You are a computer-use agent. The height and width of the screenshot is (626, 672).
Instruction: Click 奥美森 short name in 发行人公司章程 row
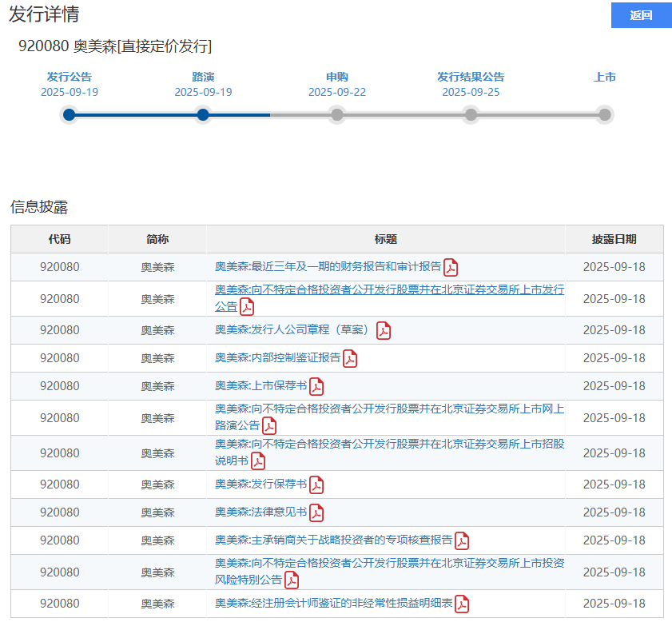click(x=157, y=330)
